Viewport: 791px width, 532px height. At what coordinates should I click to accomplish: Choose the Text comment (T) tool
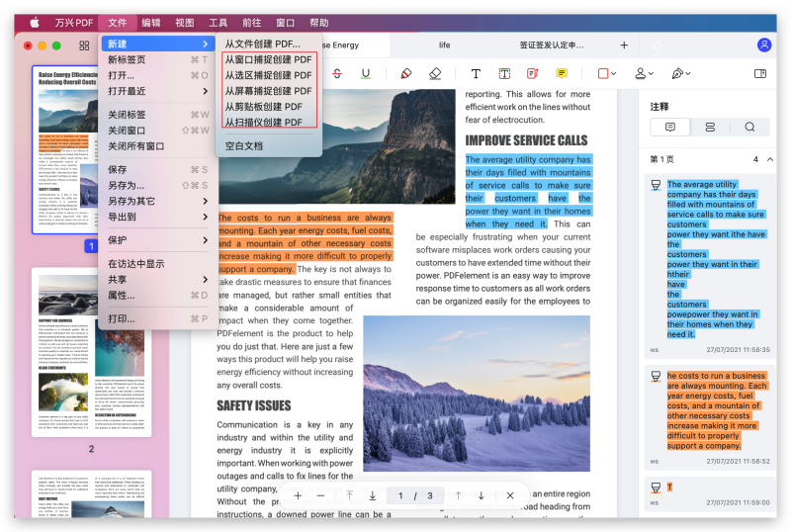pyautogui.click(x=476, y=73)
